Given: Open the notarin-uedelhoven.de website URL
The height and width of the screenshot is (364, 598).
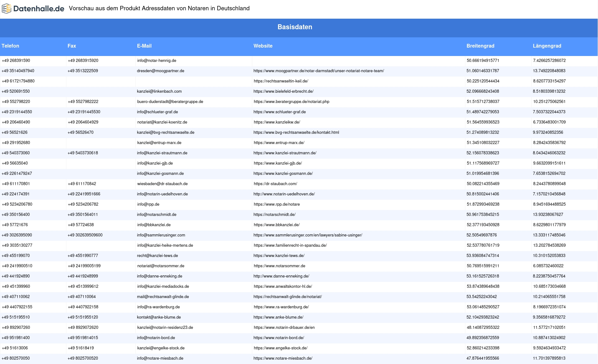Looking at the screenshot, I should [x=284, y=194].
